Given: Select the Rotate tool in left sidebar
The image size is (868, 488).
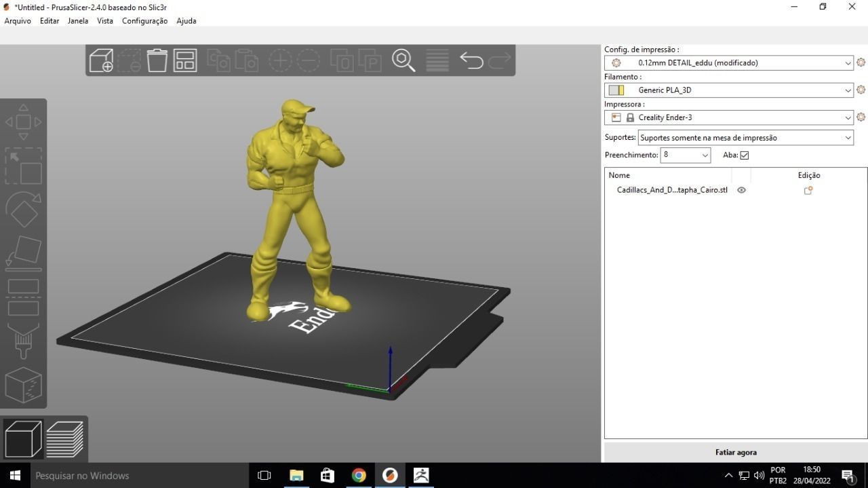Looking at the screenshot, I should pyautogui.click(x=23, y=210).
